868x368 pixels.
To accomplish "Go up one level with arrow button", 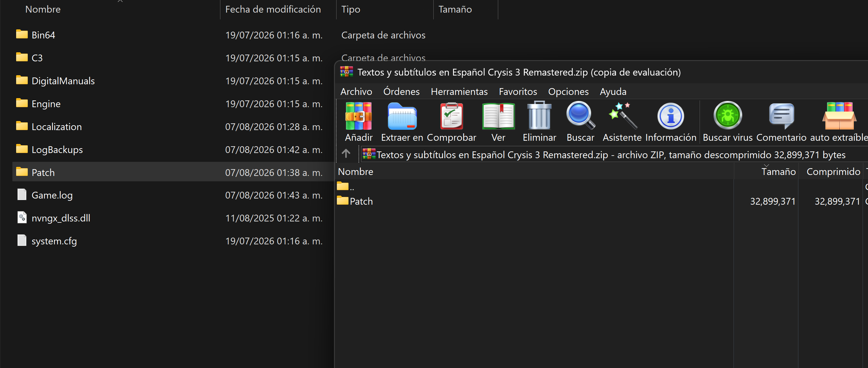I will (x=346, y=154).
